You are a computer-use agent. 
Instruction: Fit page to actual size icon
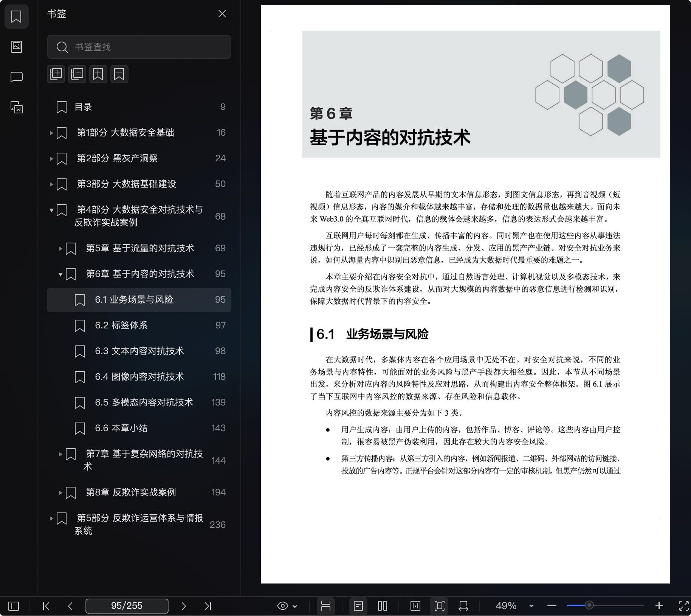point(415,606)
